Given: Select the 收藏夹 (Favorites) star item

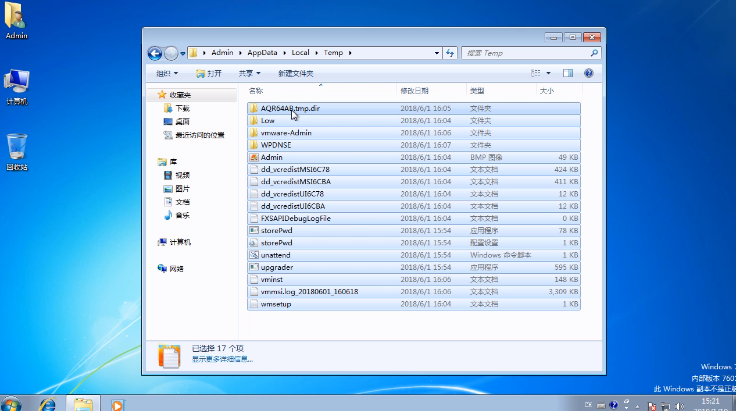Looking at the screenshot, I should [x=174, y=95].
